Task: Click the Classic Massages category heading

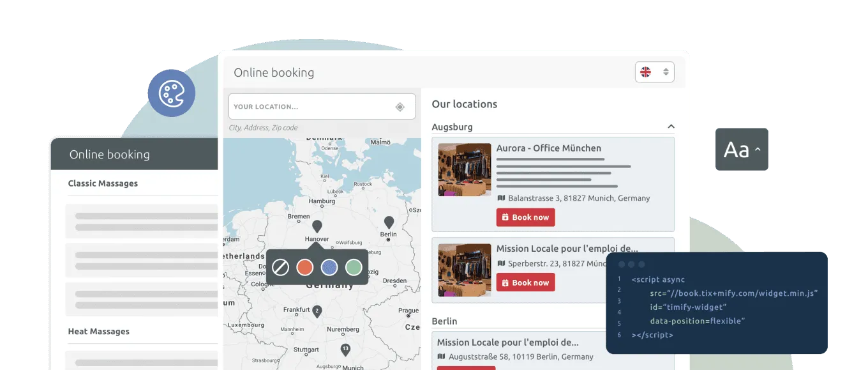Action: click(103, 183)
